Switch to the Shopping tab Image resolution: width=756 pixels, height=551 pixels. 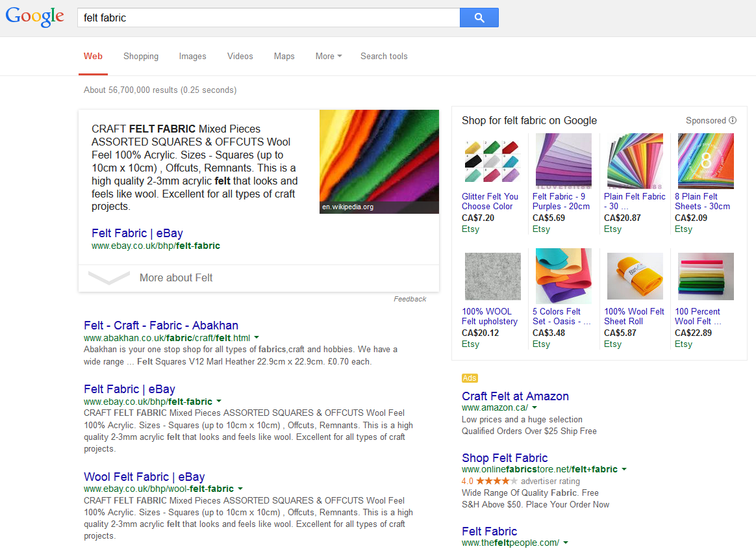[141, 57]
